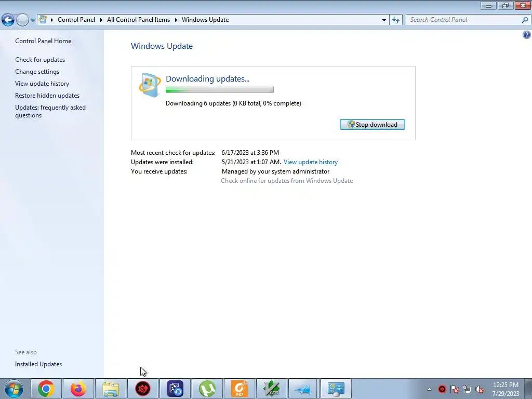
Task: Expand the All Control Panel Items breadcrumb arrow
Action: click(x=176, y=20)
